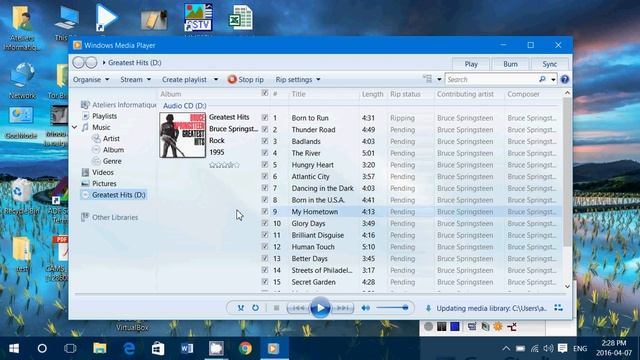Image resolution: width=640 pixels, height=360 pixels.
Task: Uncheck the Glory Days track checkbox
Action: pos(265,223)
